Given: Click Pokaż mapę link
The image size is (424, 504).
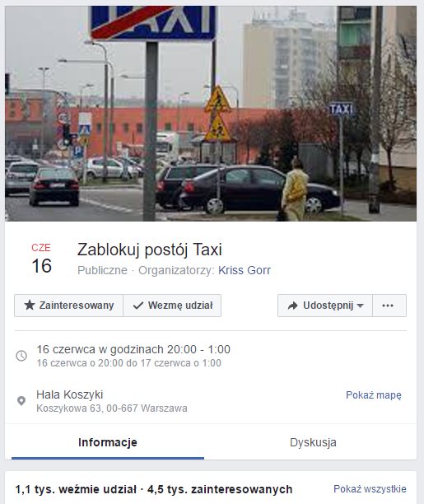Looking at the screenshot, I should (x=374, y=395).
